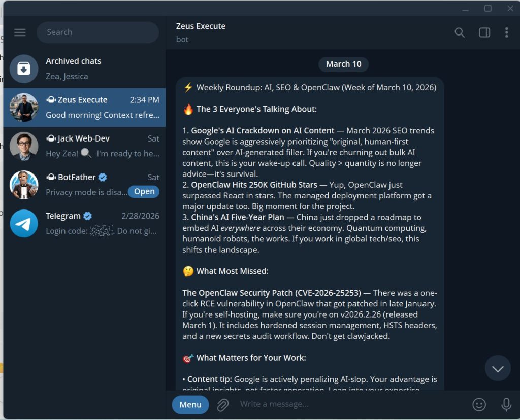Open the Telegram service notifications chat

(x=84, y=223)
